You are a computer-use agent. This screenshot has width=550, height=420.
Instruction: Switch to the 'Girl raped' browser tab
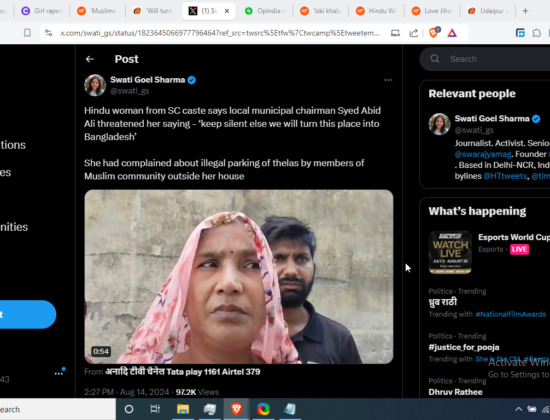tap(42, 11)
